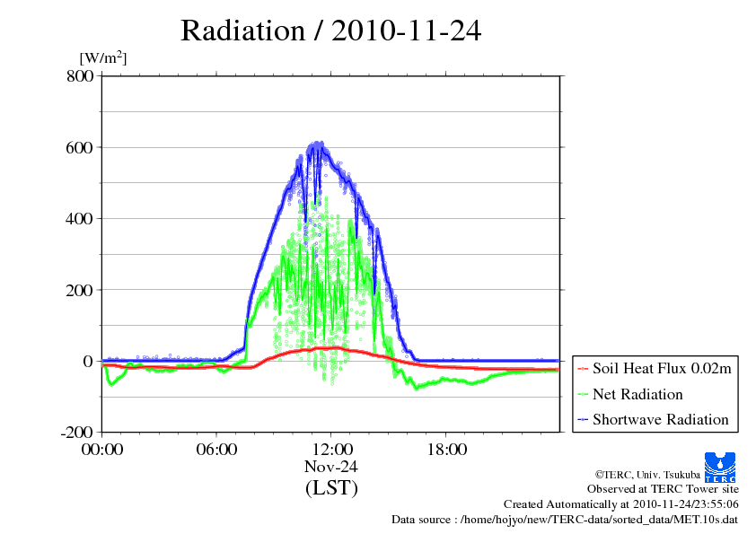
Task: Click the 200 y-axis label
Action: (80, 290)
